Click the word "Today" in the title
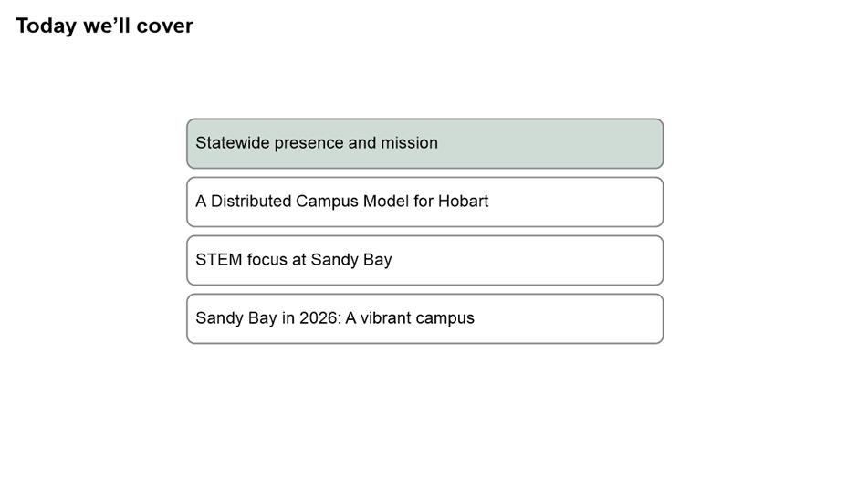 pos(46,26)
